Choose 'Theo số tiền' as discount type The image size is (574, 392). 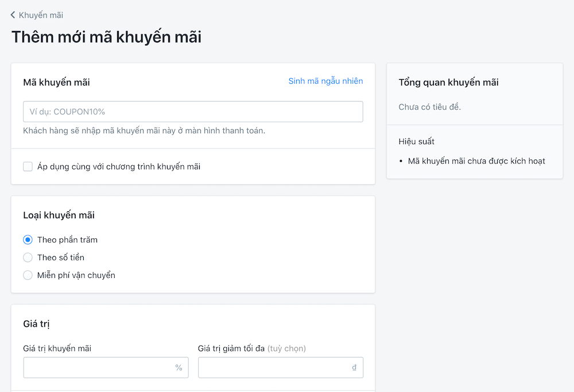[28, 257]
